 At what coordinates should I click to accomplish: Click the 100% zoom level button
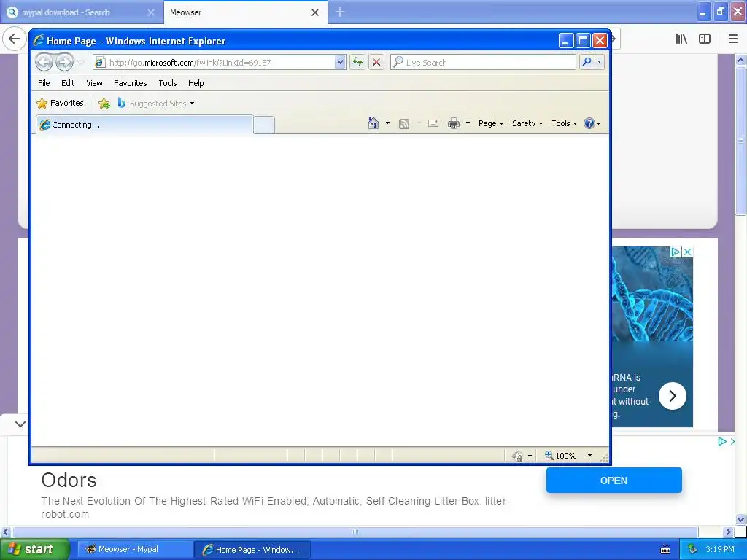(x=561, y=456)
